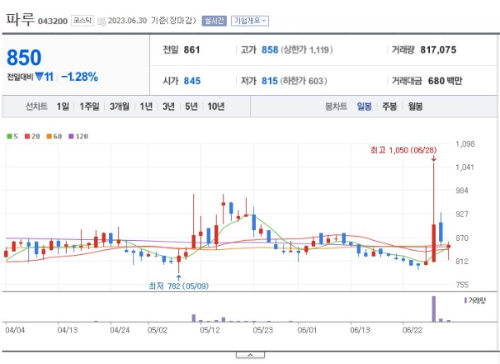The image size is (500, 364).
Task: Click the 06/22 date axis label
Action: tap(412, 330)
